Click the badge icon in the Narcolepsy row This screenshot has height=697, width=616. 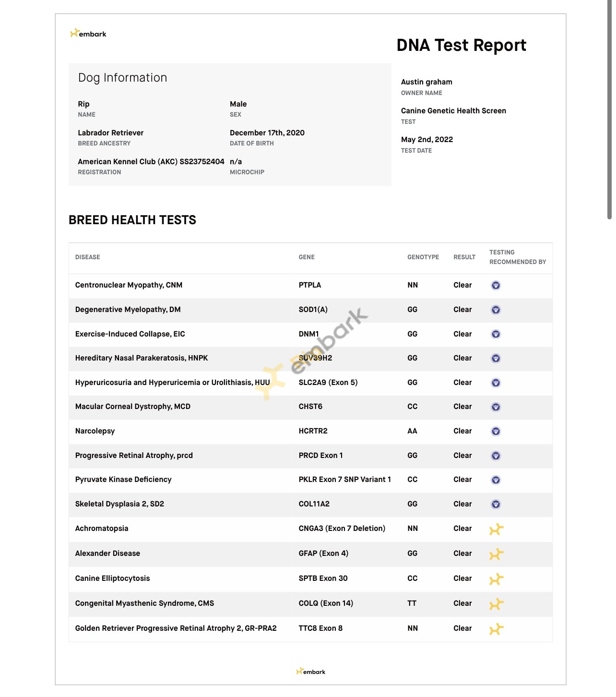(x=496, y=432)
